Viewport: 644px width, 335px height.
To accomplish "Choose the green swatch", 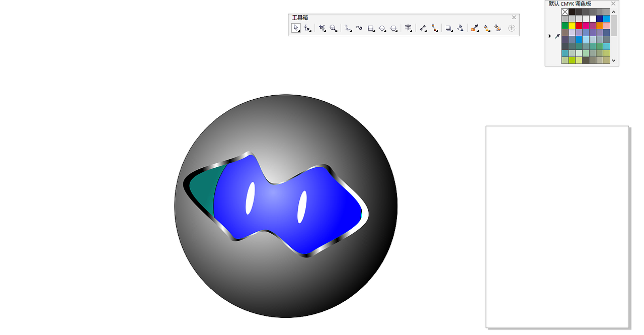I will pyautogui.click(x=565, y=26).
